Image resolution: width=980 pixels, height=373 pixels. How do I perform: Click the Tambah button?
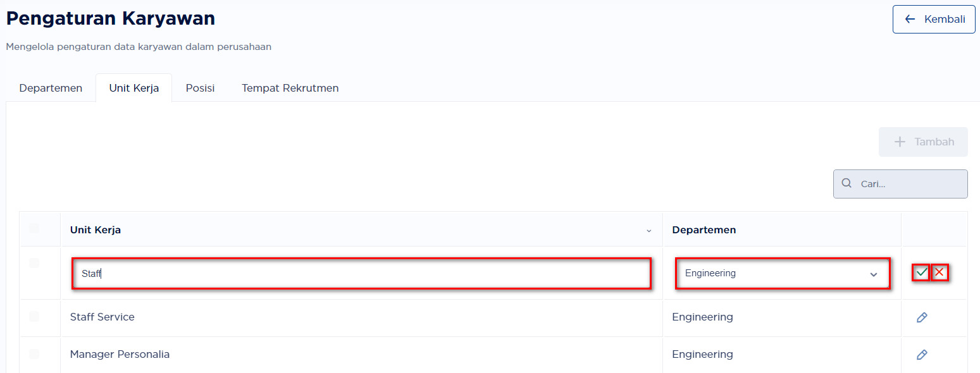[922, 142]
